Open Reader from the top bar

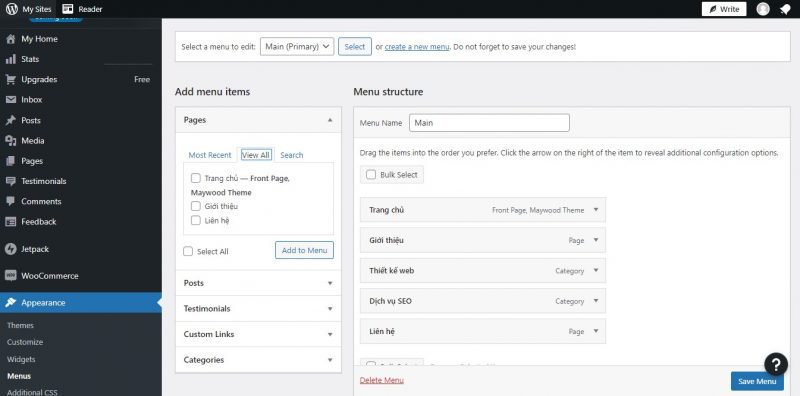click(82, 9)
